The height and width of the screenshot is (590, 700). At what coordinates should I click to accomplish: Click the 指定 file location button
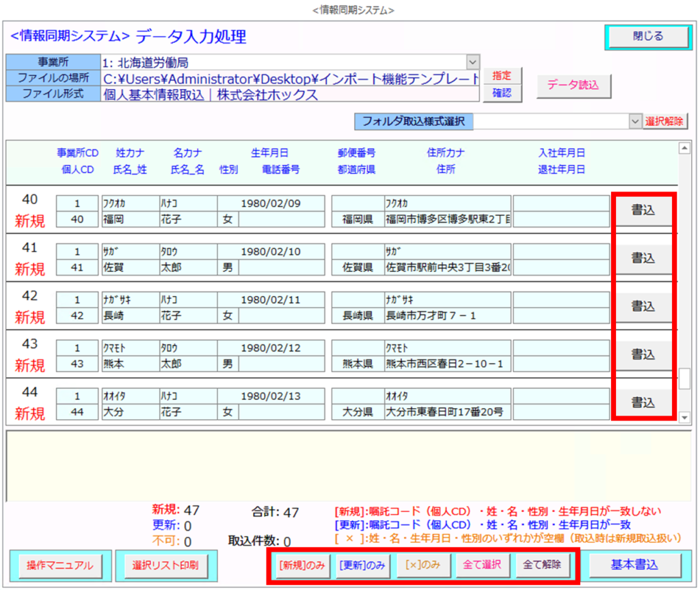(502, 76)
